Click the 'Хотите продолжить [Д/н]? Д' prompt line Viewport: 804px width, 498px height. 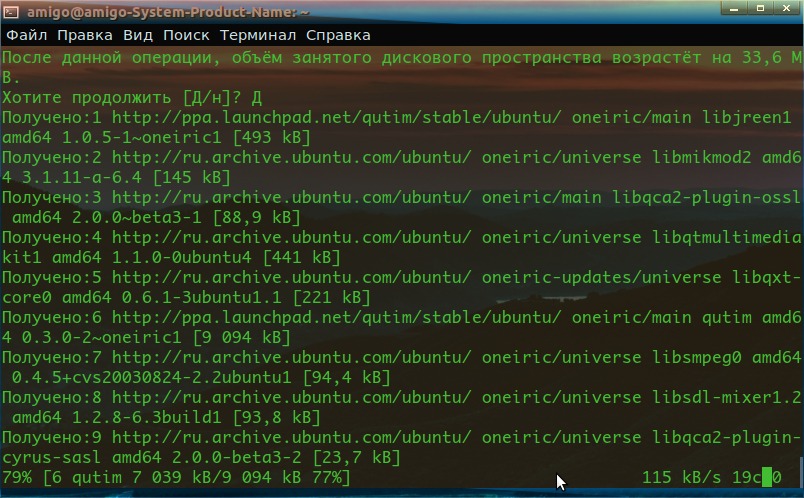[132, 97]
